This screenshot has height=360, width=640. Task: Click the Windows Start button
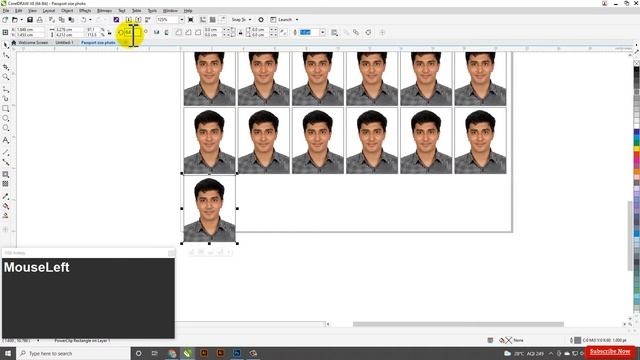(x=8, y=353)
